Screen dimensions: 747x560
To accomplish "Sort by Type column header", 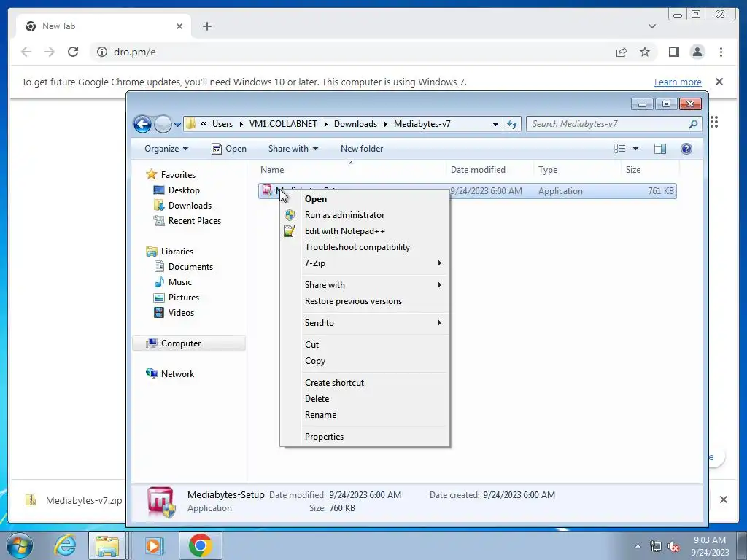I will click(577, 170).
